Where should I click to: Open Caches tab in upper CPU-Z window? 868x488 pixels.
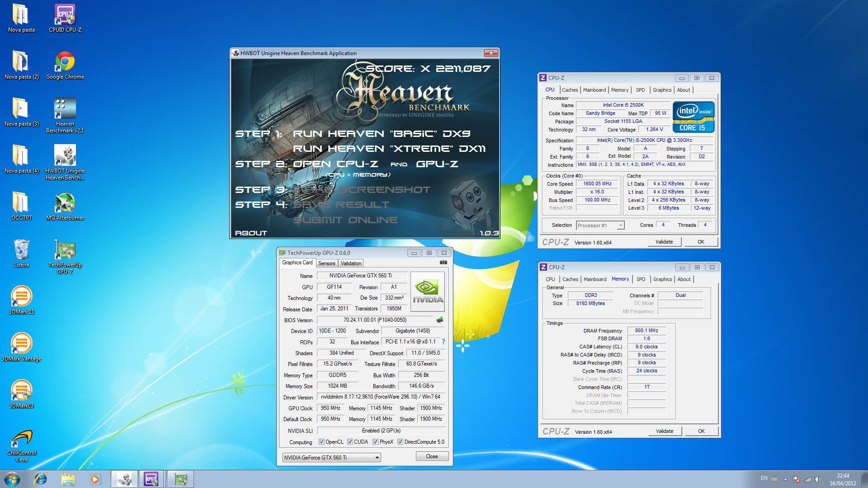[570, 90]
